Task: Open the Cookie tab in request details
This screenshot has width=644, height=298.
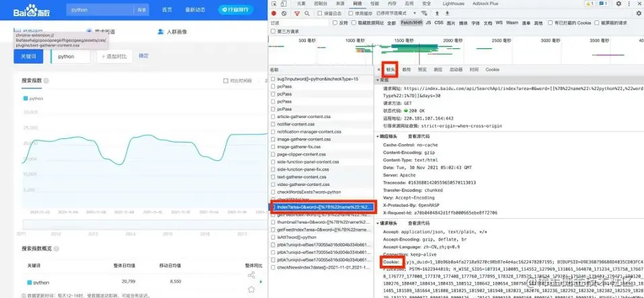Action: click(492, 69)
